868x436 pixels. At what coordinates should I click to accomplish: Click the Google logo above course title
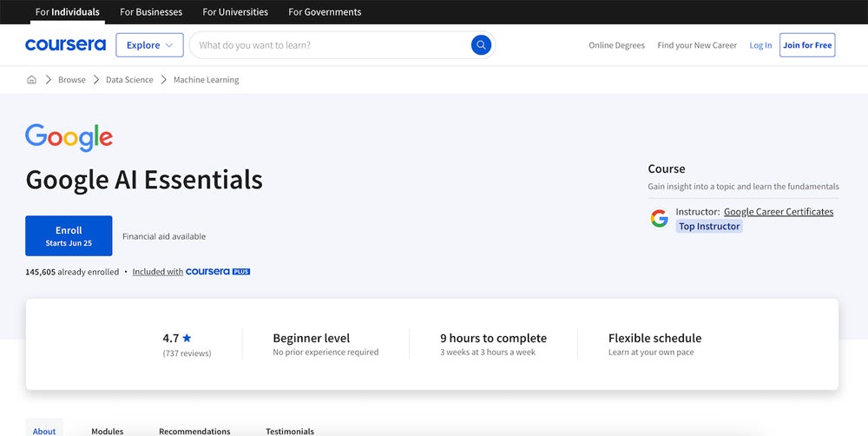[69, 137]
